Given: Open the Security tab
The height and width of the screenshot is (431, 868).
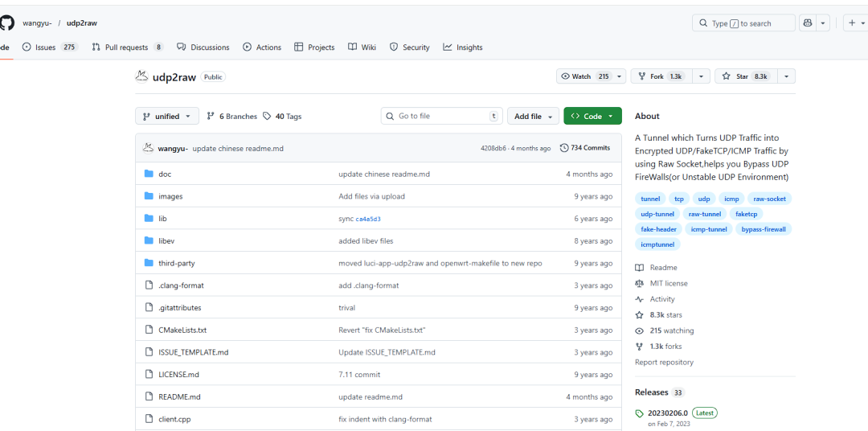Looking at the screenshot, I should [410, 47].
